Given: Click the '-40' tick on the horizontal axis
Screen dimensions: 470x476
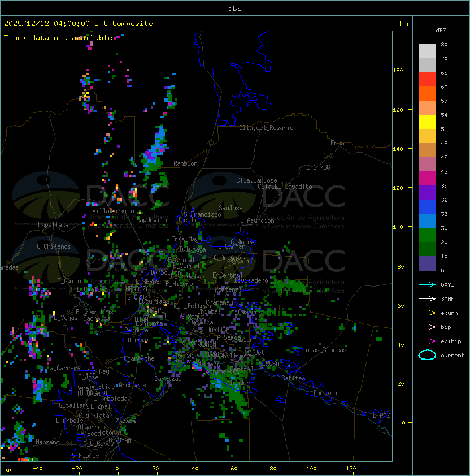Looking at the screenshot, I should tap(37, 469).
